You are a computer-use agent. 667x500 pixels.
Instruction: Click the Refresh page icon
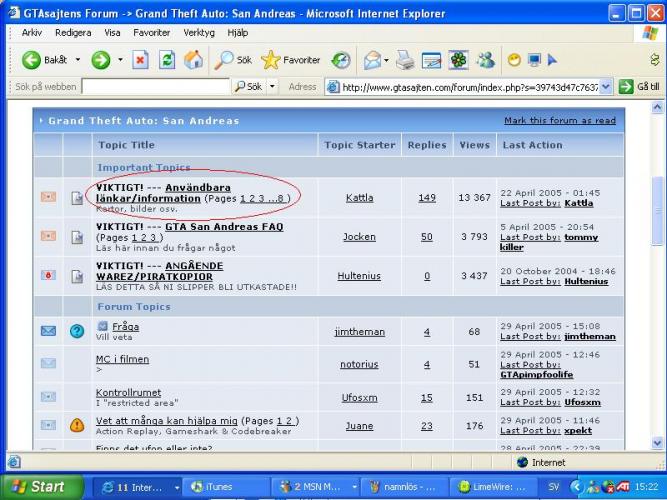[167, 60]
